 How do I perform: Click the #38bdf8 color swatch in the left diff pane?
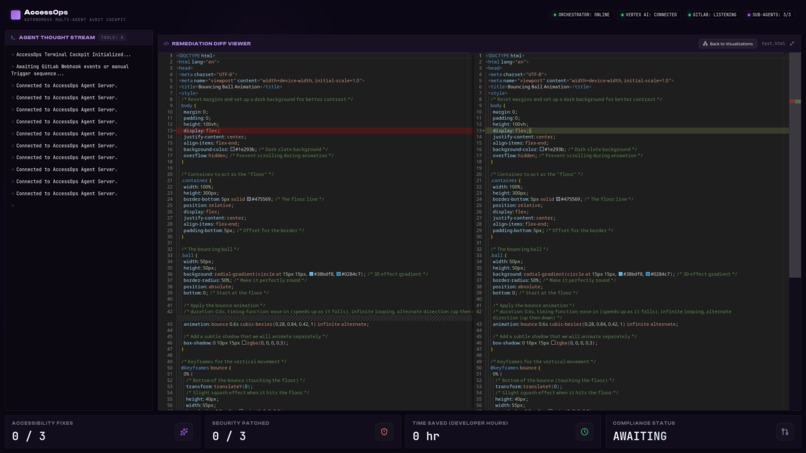311,275
